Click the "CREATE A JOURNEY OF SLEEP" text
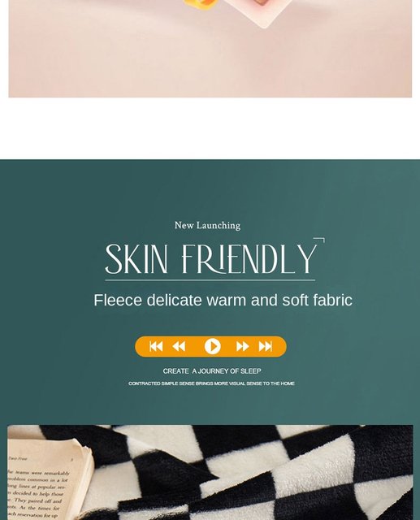This screenshot has width=420, height=520. [x=212, y=371]
